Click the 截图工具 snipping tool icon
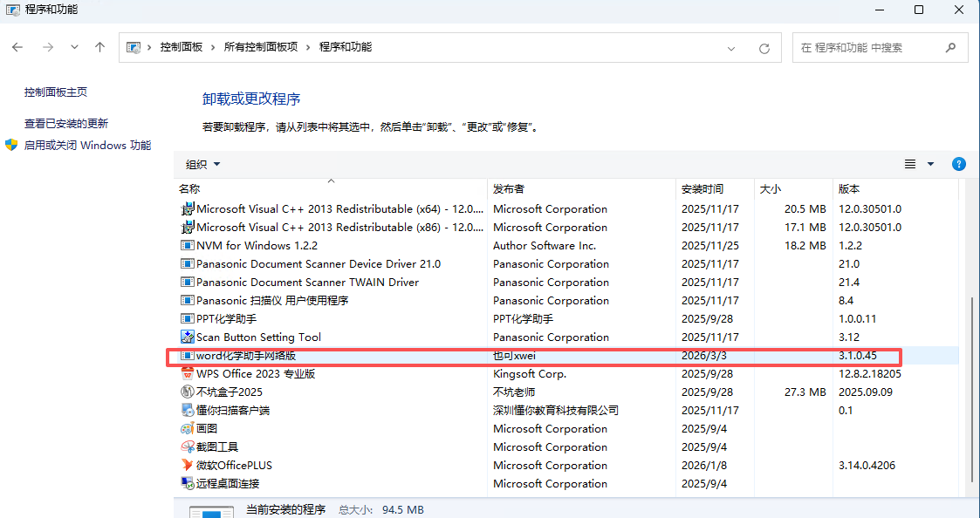The height and width of the screenshot is (518, 980). 187,447
